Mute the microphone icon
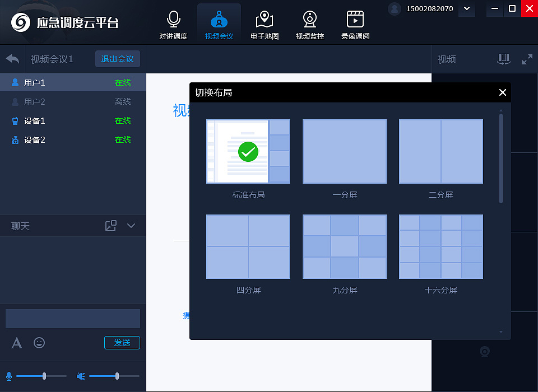This screenshot has width=538, height=392. click(x=9, y=376)
